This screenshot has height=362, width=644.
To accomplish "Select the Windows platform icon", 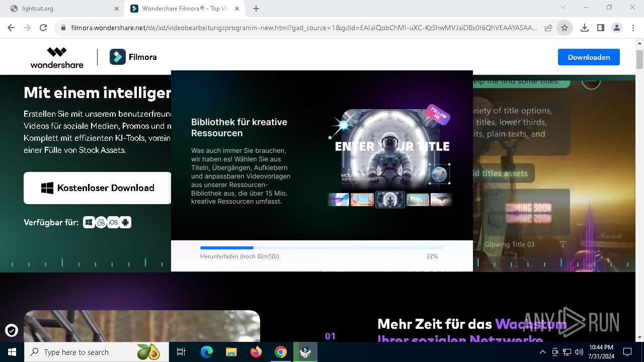I will [89, 222].
